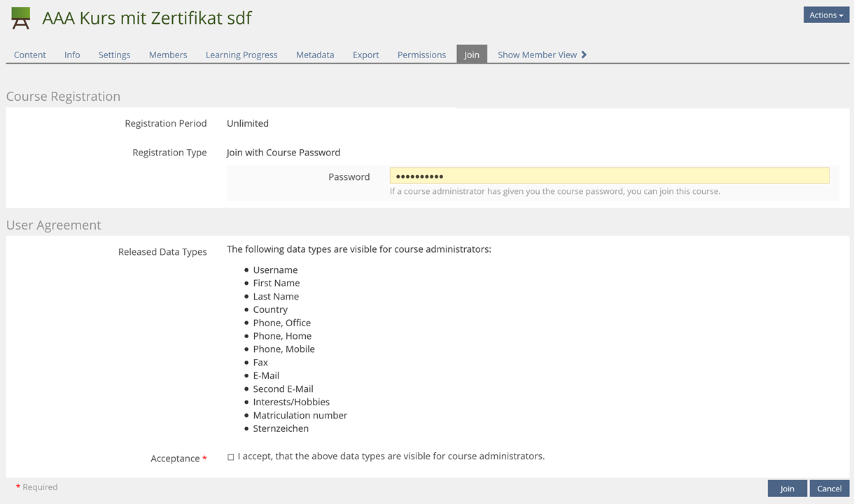Select the Members tab

click(x=168, y=55)
